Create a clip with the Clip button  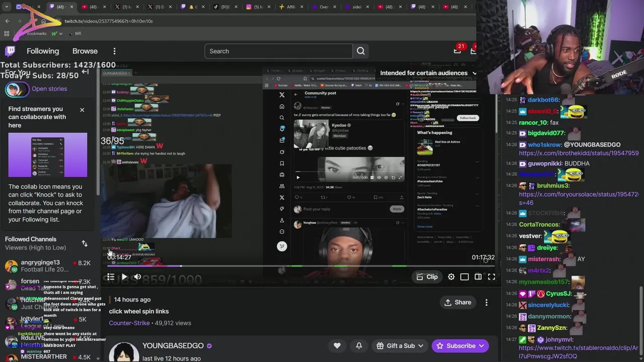point(427,277)
